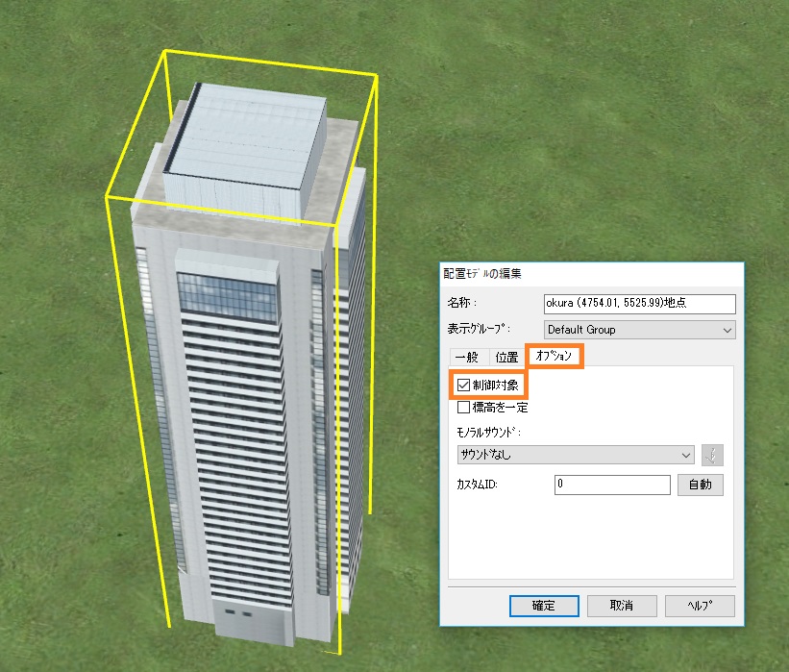The height and width of the screenshot is (672, 789).
Task: Open the 表示グループ Default Group dropdown
Action: tap(639, 330)
